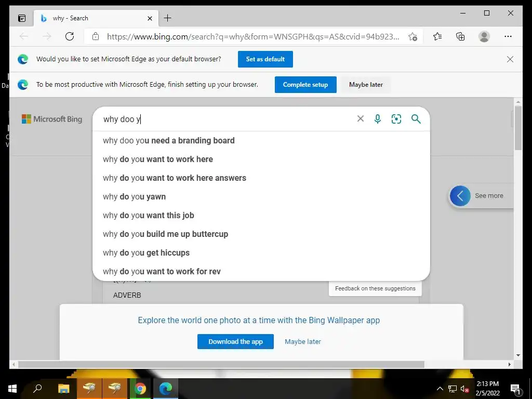The width and height of the screenshot is (532, 399).
Task: Select 'why do you build me up buttercup'
Action: click(x=261, y=234)
